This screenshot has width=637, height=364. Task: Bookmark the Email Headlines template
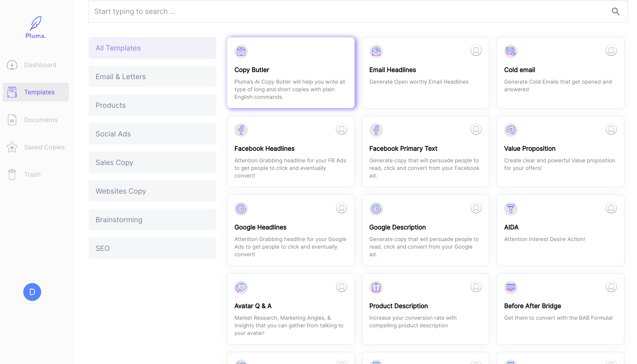coord(476,51)
